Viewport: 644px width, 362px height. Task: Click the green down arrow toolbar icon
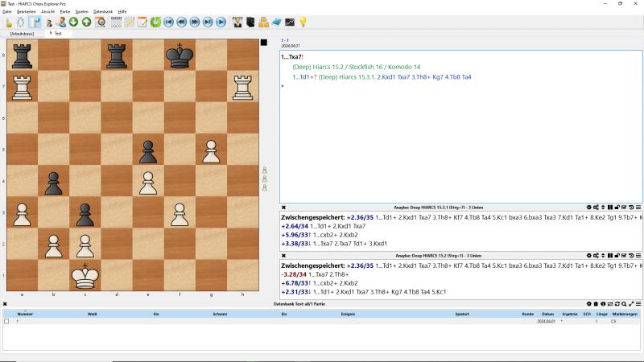[x=73, y=22]
